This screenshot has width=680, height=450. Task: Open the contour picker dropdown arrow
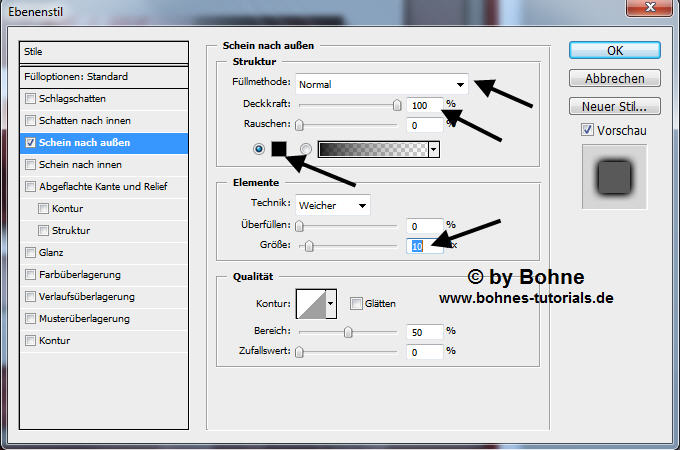330,303
